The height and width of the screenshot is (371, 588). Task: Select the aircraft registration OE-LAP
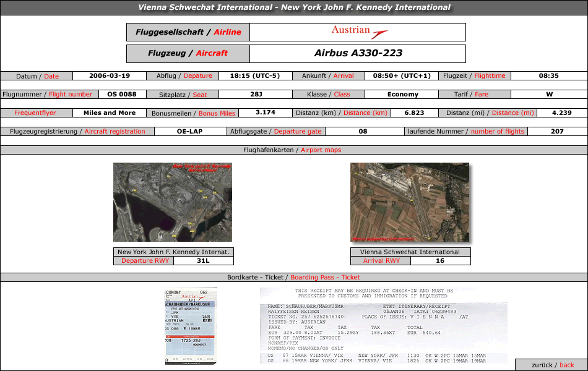coord(189,131)
